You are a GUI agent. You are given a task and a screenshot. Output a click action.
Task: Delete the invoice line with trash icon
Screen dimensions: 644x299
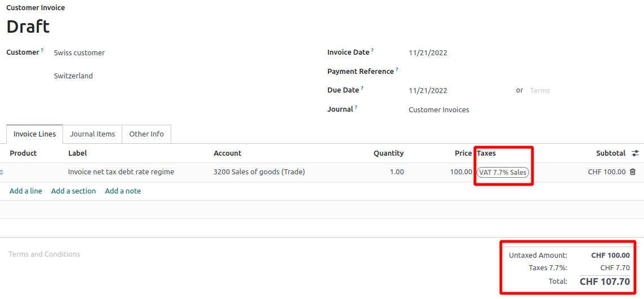(633, 172)
